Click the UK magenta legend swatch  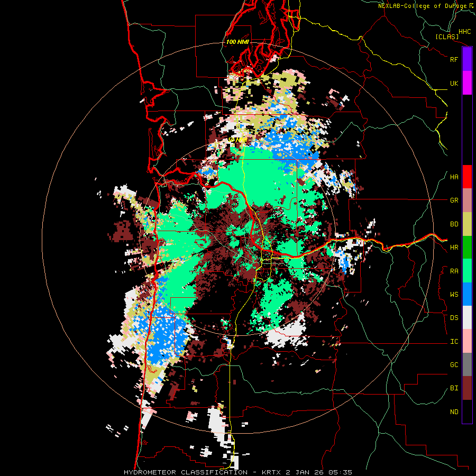(467, 83)
